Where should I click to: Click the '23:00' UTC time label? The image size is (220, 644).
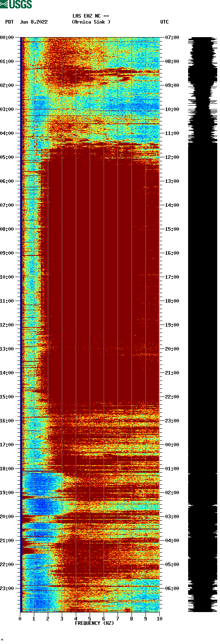172,421
